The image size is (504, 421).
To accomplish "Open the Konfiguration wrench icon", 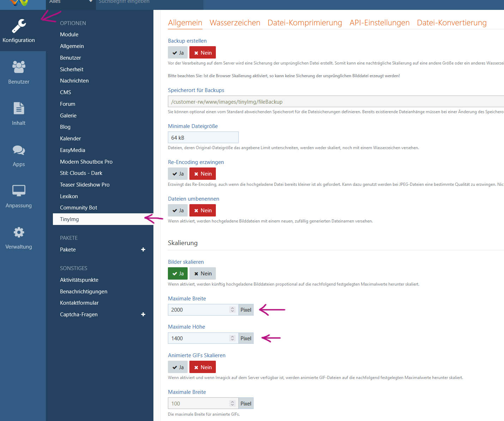I will click(19, 26).
